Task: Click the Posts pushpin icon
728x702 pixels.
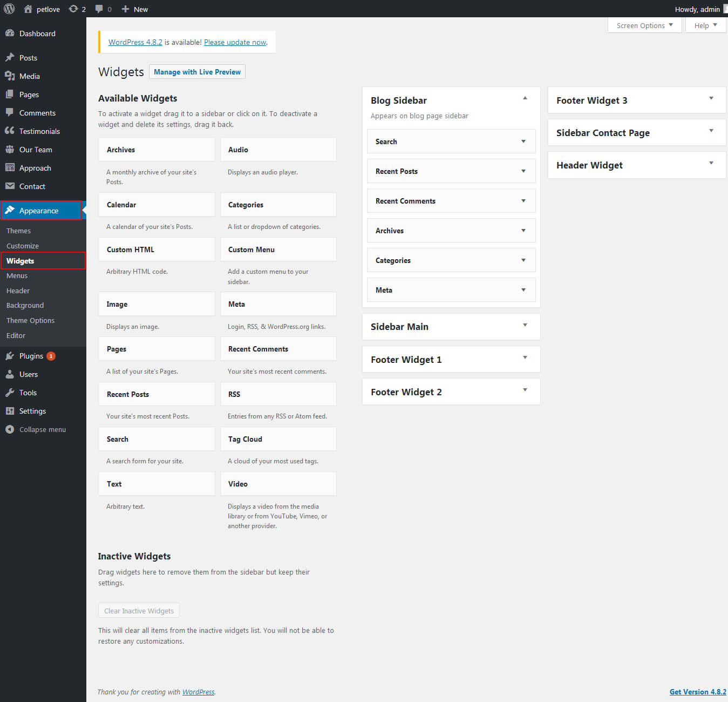Action: coord(10,57)
